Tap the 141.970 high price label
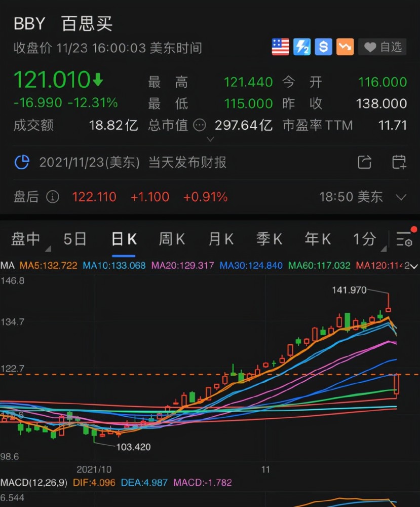Viewport: 420px width, 507px height. [349, 290]
